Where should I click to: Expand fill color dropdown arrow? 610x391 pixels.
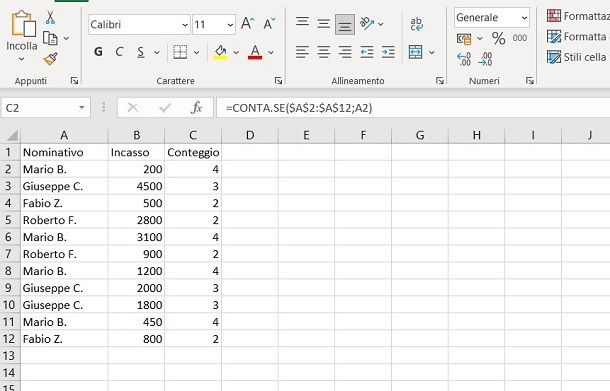coord(236,52)
